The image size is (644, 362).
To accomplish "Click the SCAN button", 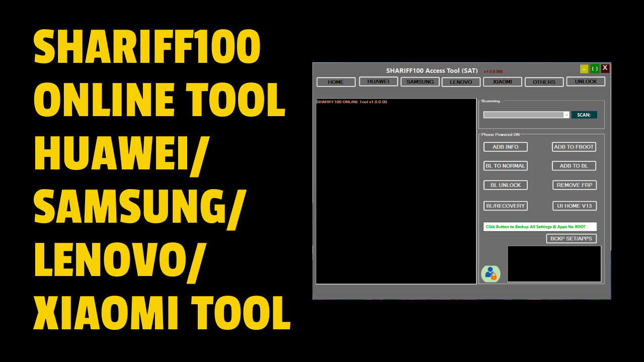I will pos(584,115).
